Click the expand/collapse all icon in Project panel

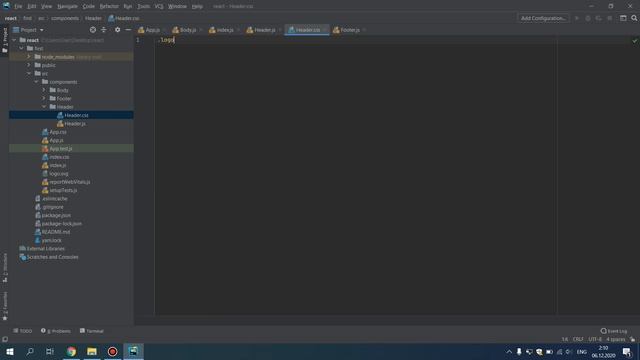tap(104, 30)
